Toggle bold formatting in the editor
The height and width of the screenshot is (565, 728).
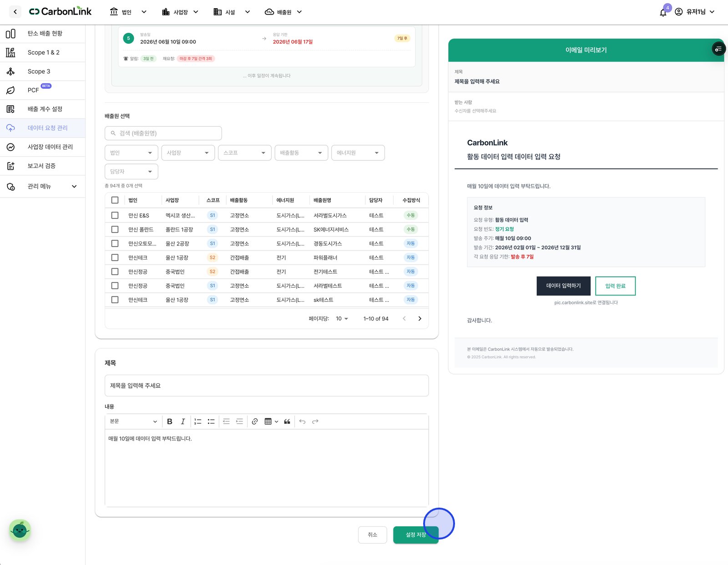pyautogui.click(x=170, y=422)
